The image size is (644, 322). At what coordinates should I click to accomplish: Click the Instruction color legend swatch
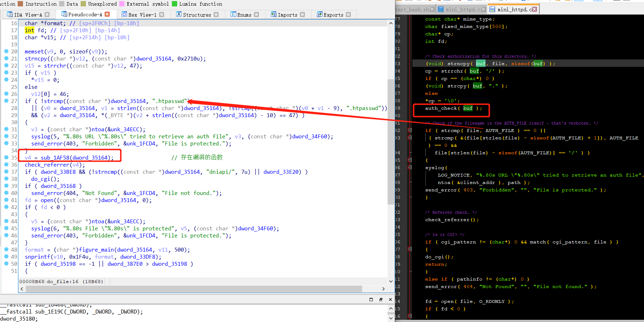coord(21,4)
